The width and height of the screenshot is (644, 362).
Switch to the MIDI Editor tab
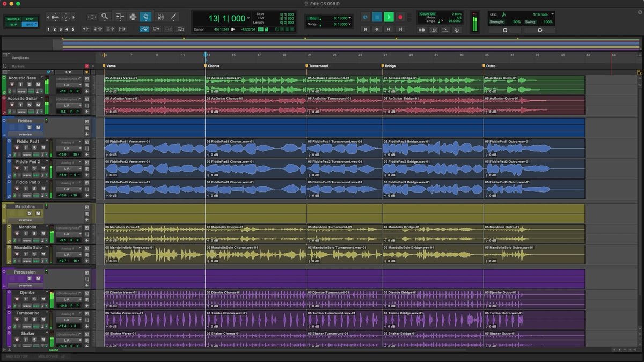pyautogui.click(x=17, y=356)
